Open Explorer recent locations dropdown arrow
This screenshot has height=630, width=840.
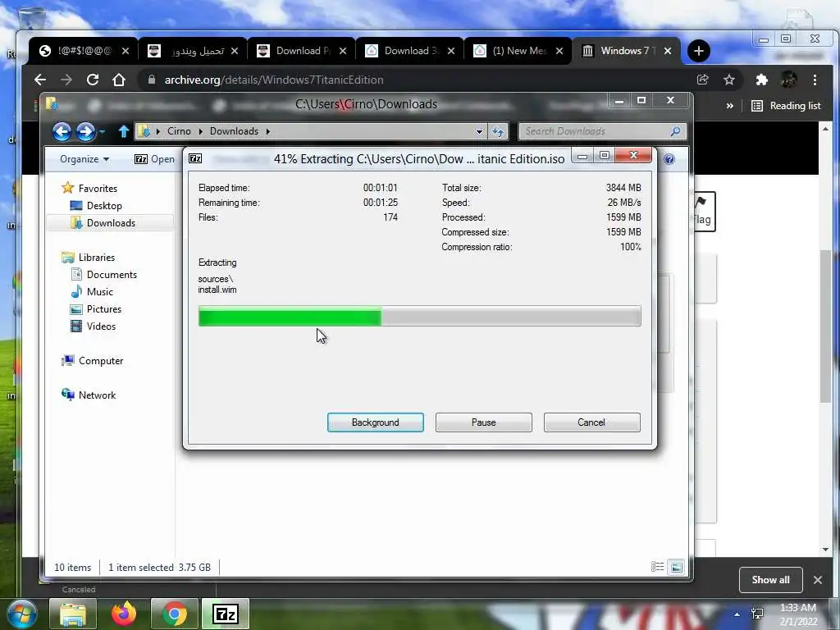(102, 131)
